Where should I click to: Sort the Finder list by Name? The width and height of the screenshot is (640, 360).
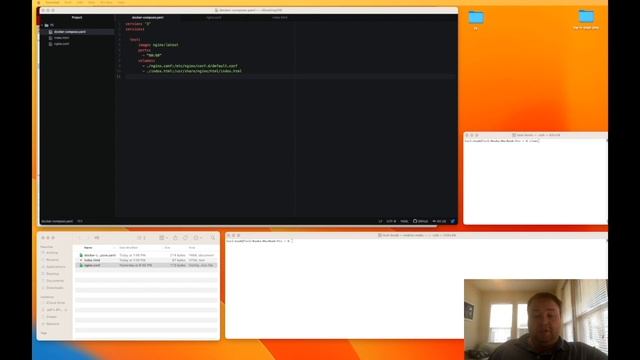pyautogui.click(x=88, y=248)
